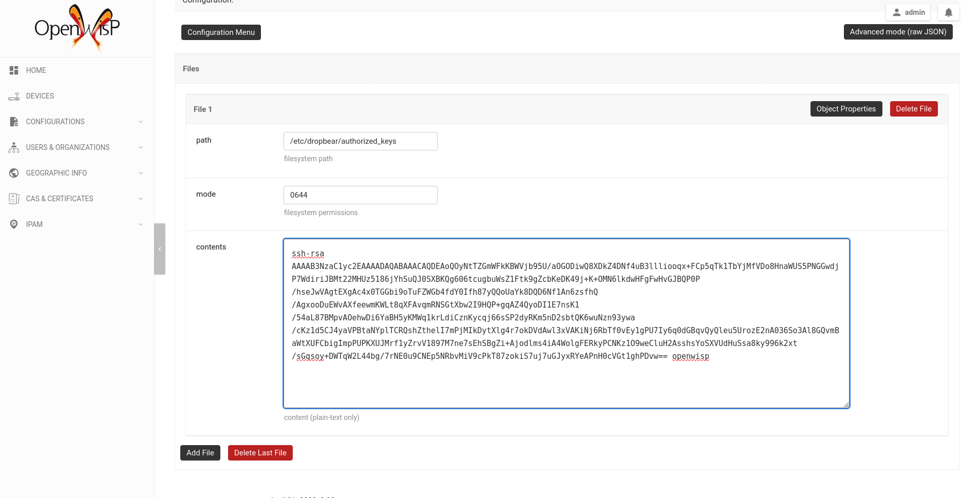
Task: Click inside the filesystem path input field
Action: point(360,141)
